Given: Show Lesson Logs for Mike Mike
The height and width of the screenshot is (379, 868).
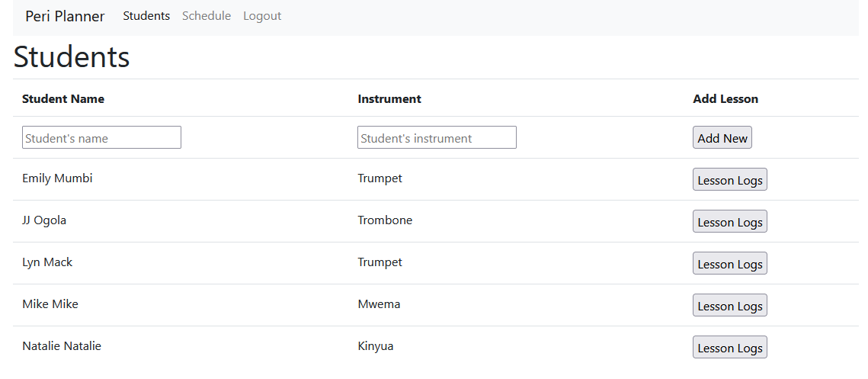Looking at the screenshot, I should pyautogui.click(x=729, y=306).
